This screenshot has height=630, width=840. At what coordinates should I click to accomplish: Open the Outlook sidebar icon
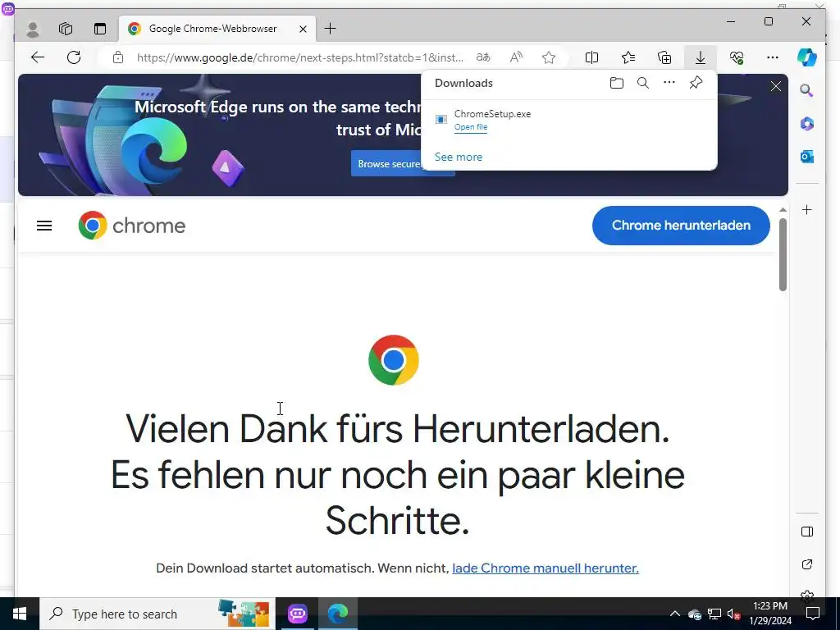pos(807,157)
